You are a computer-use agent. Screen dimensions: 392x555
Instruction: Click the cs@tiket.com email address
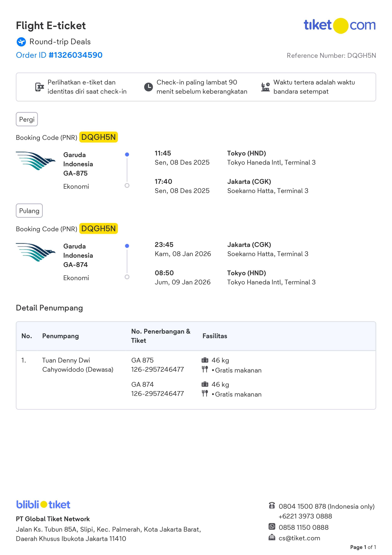[299, 538]
